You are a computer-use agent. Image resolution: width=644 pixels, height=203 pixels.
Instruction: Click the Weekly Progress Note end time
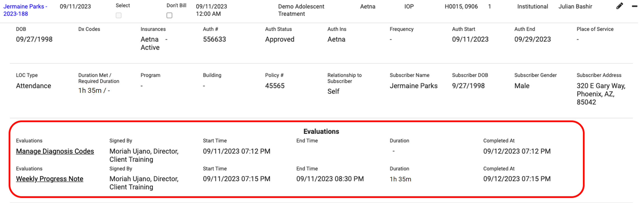(x=330, y=179)
